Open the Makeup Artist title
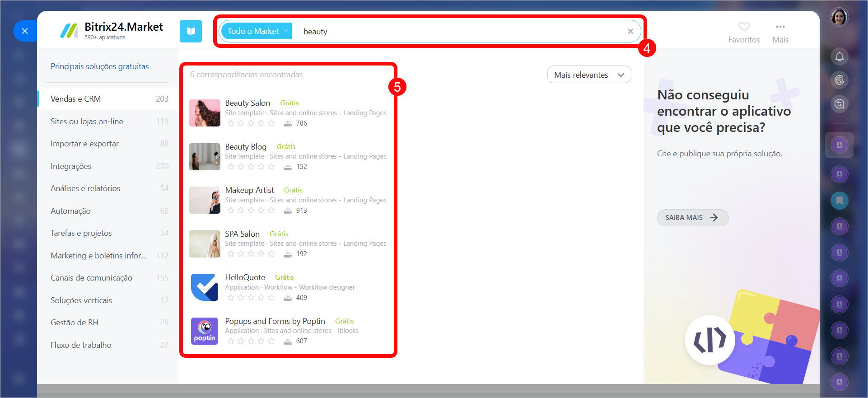 (x=249, y=190)
